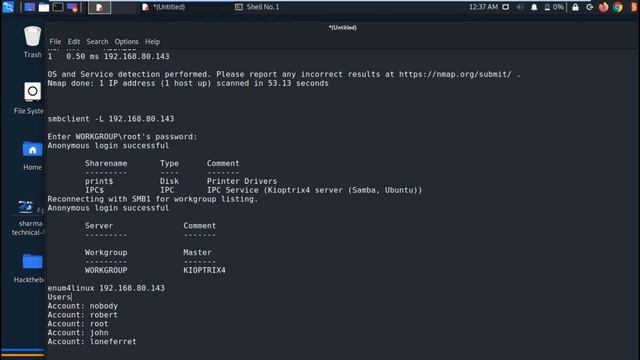Viewport: 640px width, 360px height.
Task: Click the 'Account: john' line
Action: click(x=78, y=333)
